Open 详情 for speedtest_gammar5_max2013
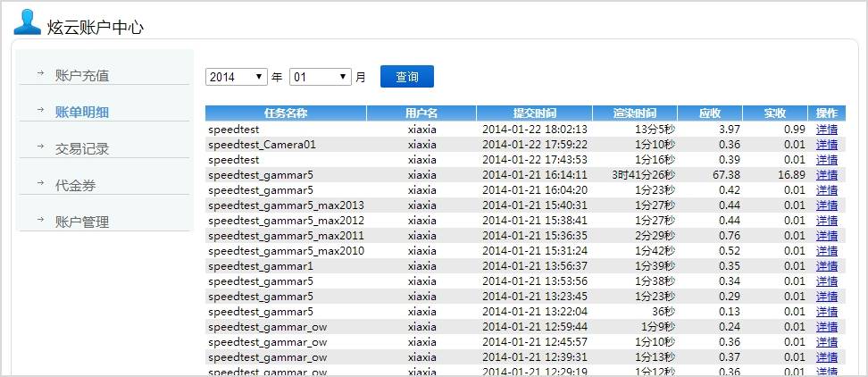The image size is (868, 377). [x=827, y=205]
